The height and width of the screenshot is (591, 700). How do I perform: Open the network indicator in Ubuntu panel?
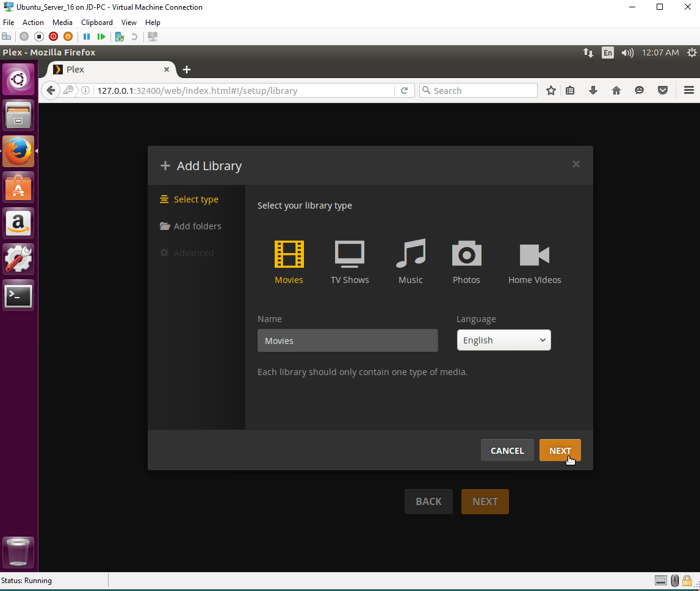[588, 52]
